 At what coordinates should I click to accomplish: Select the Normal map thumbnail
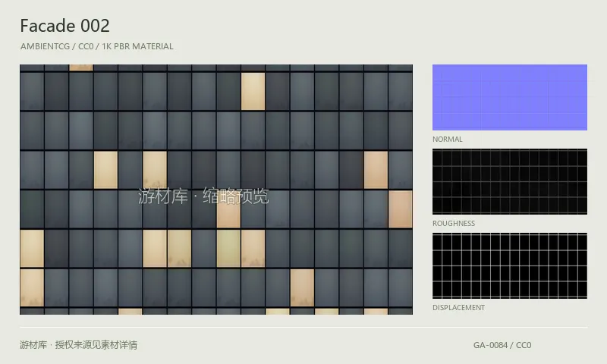click(509, 98)
